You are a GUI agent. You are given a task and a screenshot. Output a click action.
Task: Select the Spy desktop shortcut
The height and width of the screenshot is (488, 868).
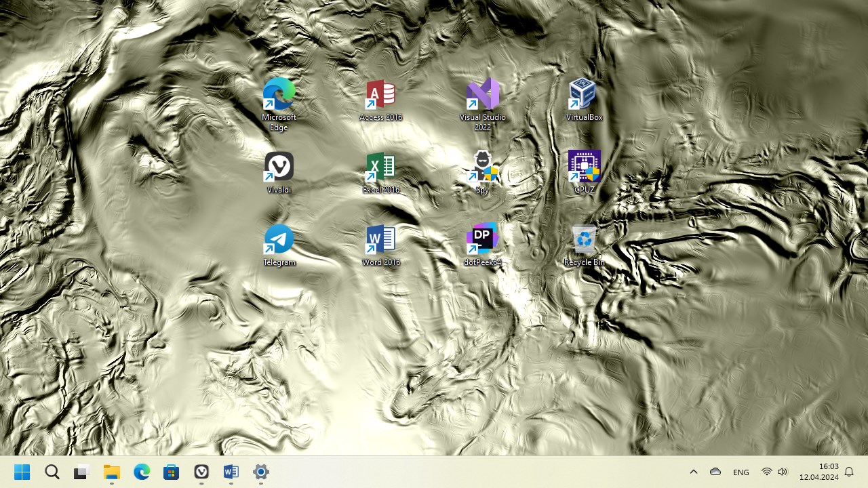pos(482,173)
